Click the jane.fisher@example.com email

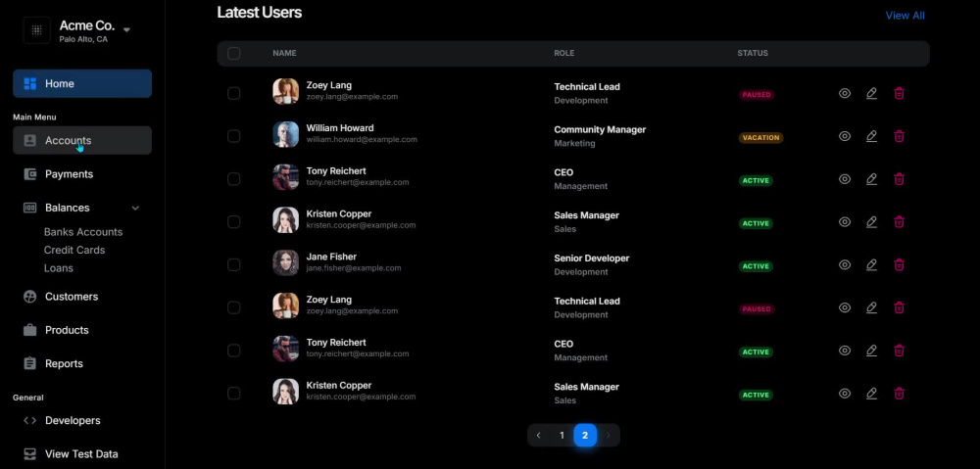click(x=354, y=268)
